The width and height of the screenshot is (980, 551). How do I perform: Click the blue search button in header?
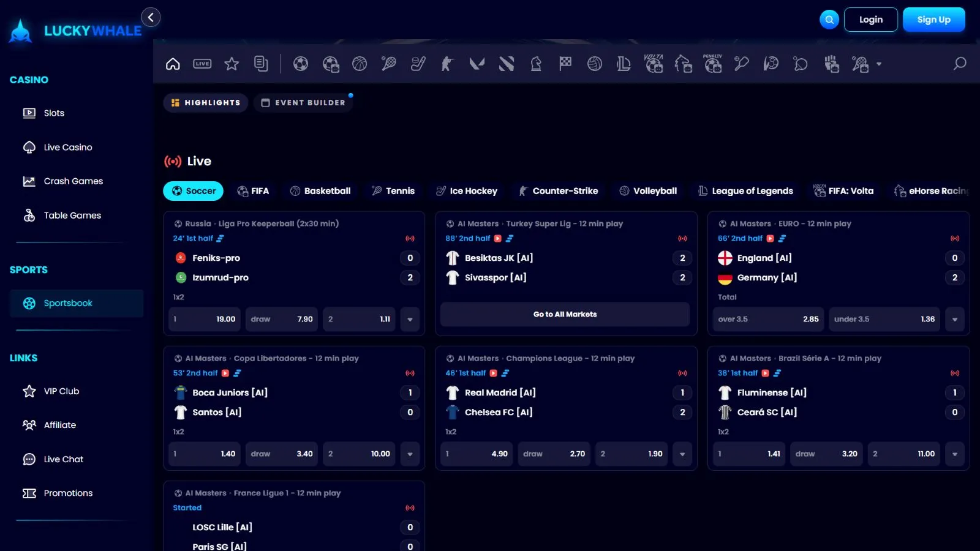(829, 20)
